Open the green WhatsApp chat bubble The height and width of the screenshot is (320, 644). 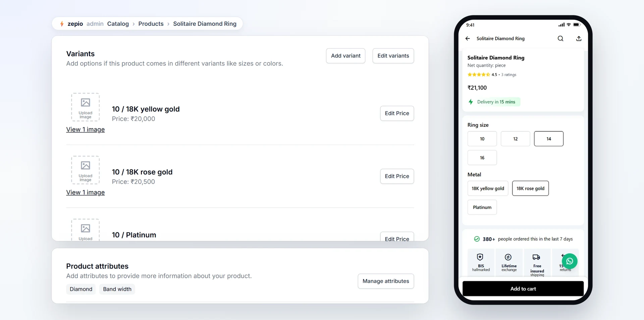click(570, 261)
